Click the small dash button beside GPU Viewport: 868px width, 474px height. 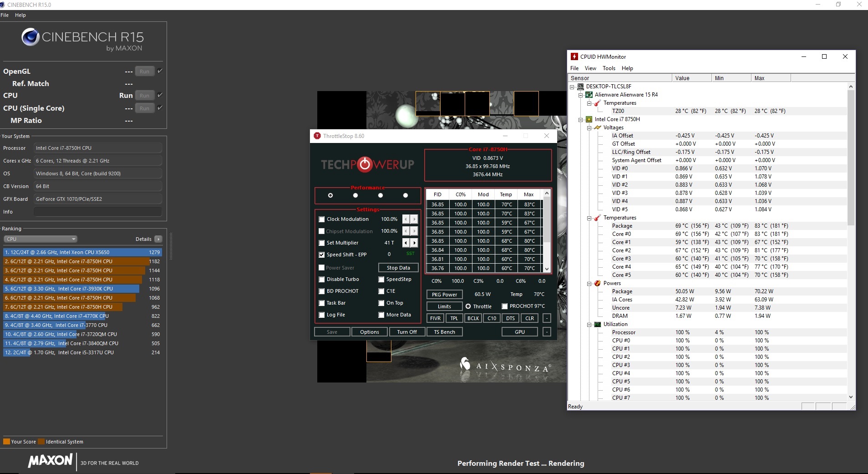tap(547, 332)
